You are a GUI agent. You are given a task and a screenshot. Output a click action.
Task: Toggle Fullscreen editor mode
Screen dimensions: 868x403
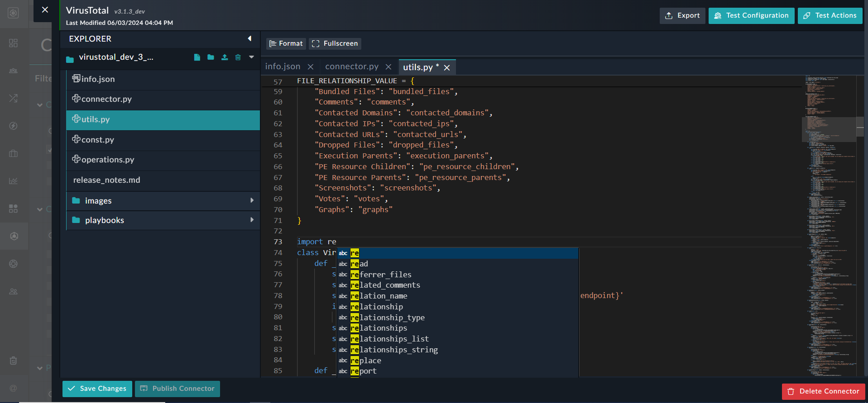tap(335, 43)
